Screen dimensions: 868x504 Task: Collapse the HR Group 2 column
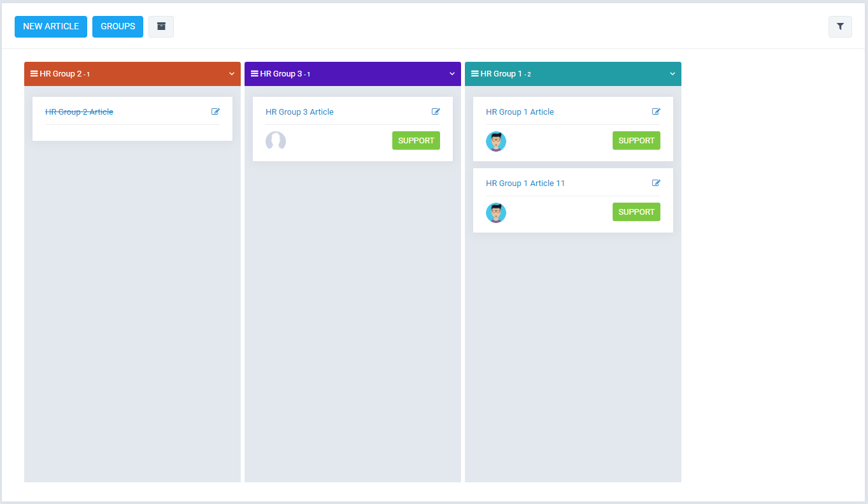click(232, 73)
